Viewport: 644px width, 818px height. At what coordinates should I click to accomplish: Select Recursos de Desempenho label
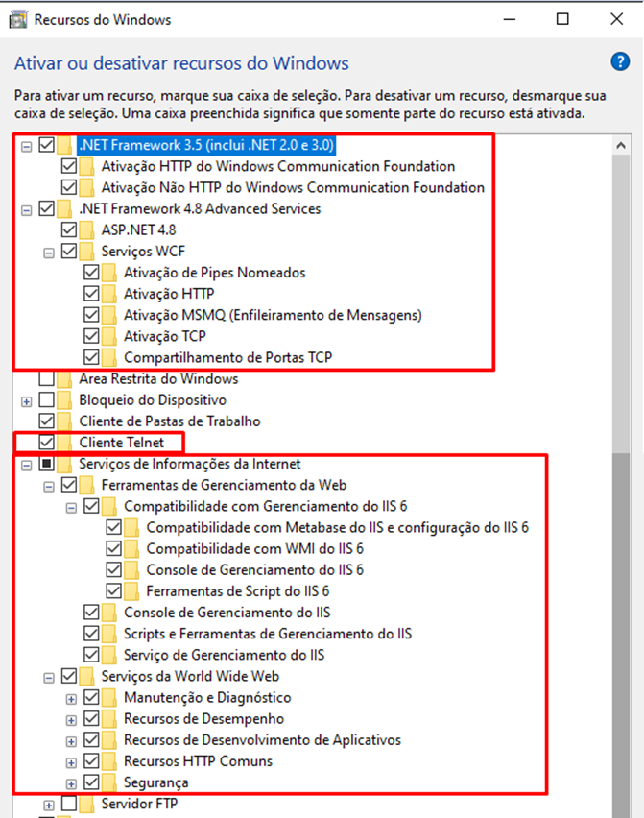point(203,719)
